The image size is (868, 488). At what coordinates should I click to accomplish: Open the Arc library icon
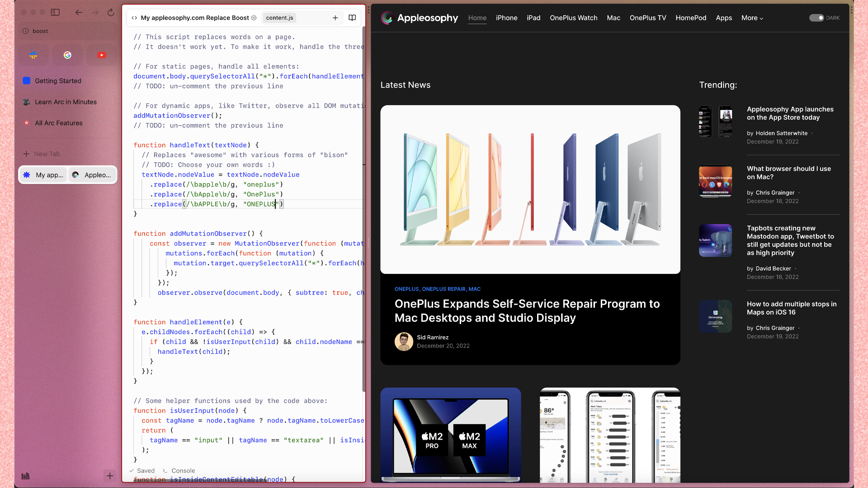[25, 476]
